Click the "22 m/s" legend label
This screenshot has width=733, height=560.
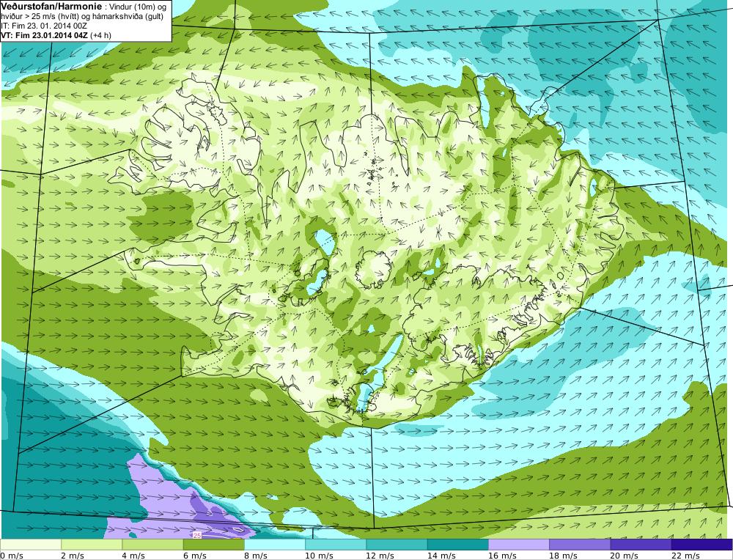coord(686,556)
